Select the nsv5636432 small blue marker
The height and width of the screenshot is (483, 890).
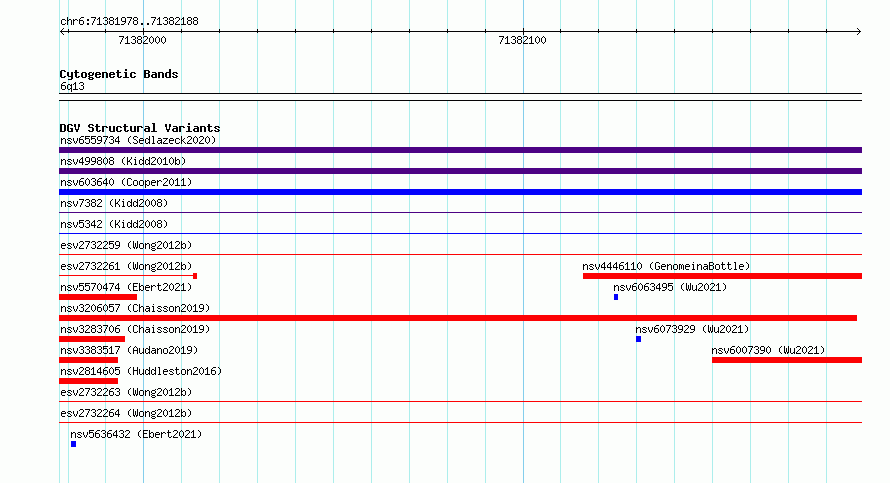coord(73,444)
